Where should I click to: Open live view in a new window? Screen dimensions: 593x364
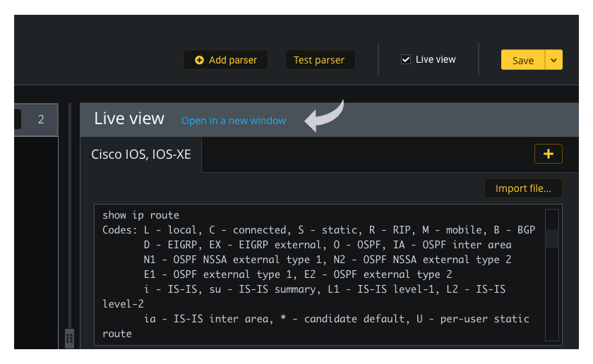234,121
